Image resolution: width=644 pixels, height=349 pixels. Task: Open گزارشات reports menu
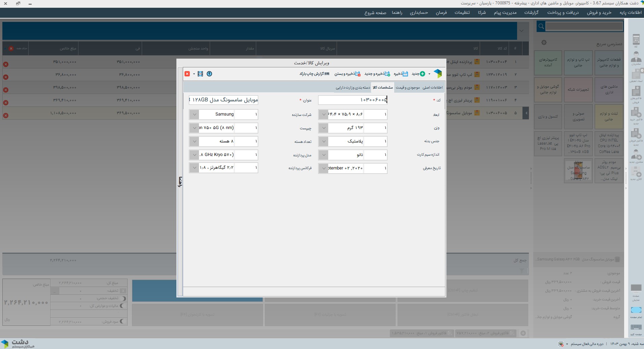click(531, 12)
